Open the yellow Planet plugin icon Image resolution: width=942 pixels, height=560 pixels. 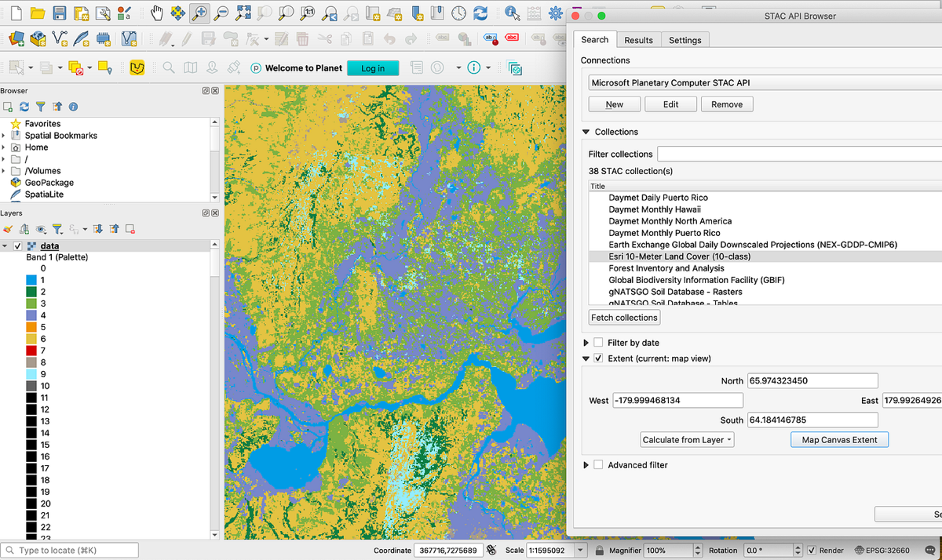click(137, 68)
